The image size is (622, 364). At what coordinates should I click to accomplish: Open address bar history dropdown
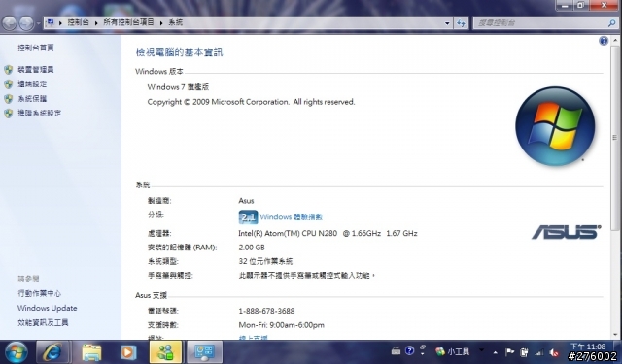[x=447, y=23]
